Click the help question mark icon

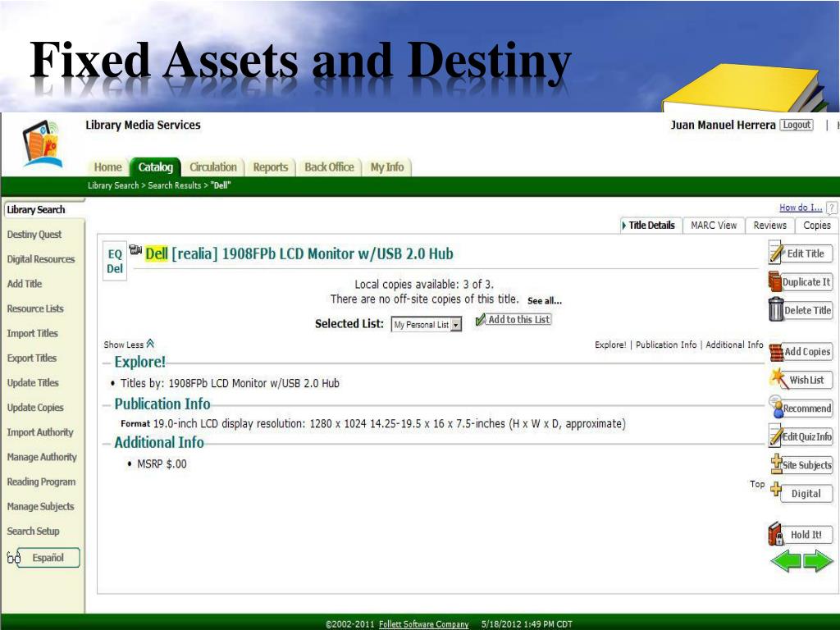point(832,208)
